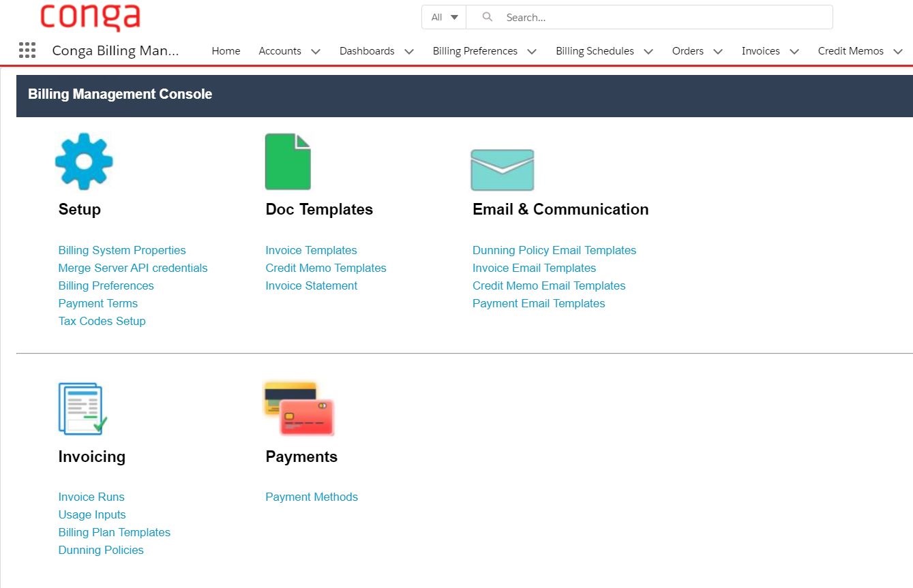Click the Setup gear icon
Viewport: 913px width, 588px height.
(x=83, y=161)
